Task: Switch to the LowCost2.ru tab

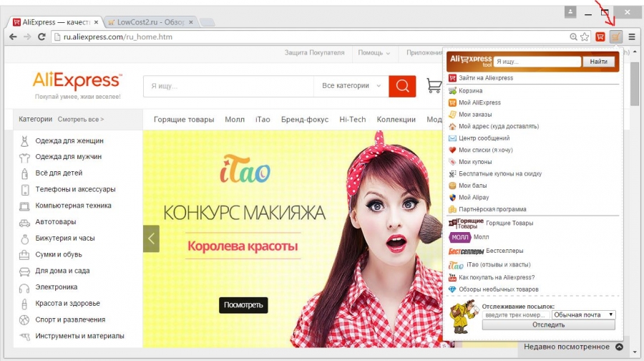Action: coord(150,22)
